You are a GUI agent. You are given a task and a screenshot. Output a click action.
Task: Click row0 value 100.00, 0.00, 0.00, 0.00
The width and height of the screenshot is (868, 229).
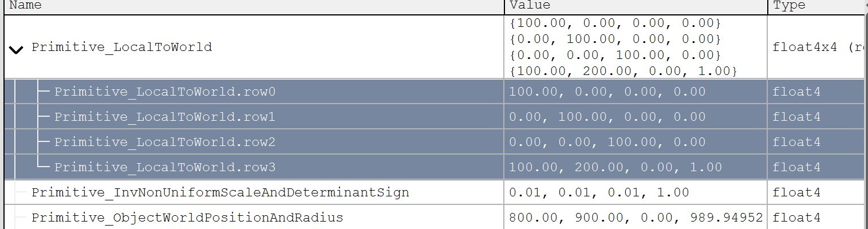607,92
